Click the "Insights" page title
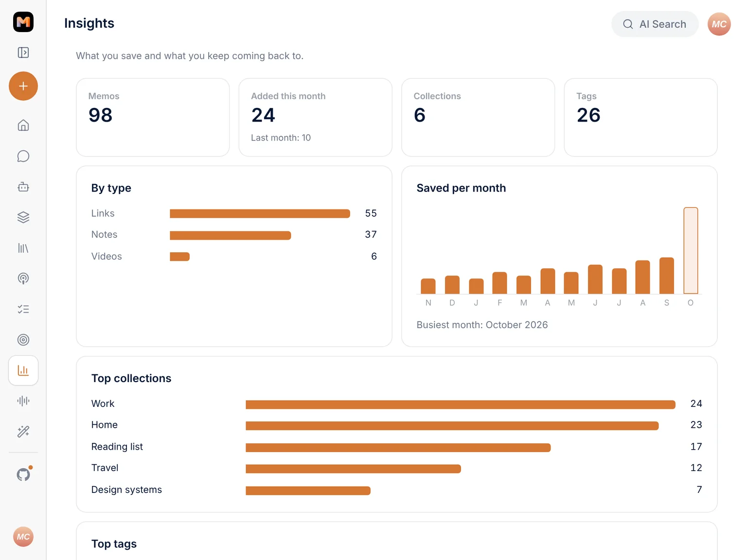This screenshot has width=747, height=560. click(x=89, y=23)
